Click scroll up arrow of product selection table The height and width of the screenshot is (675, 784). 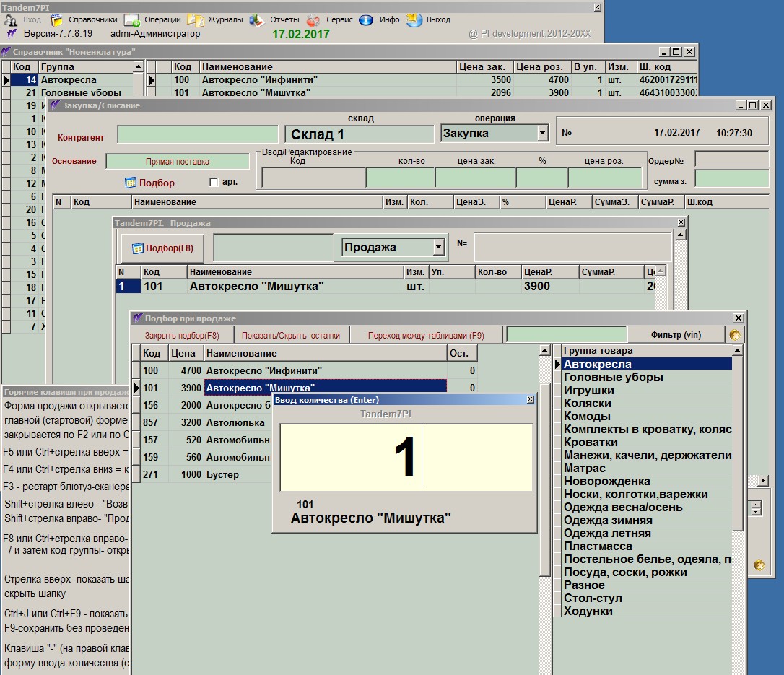[x=545, y=351]
